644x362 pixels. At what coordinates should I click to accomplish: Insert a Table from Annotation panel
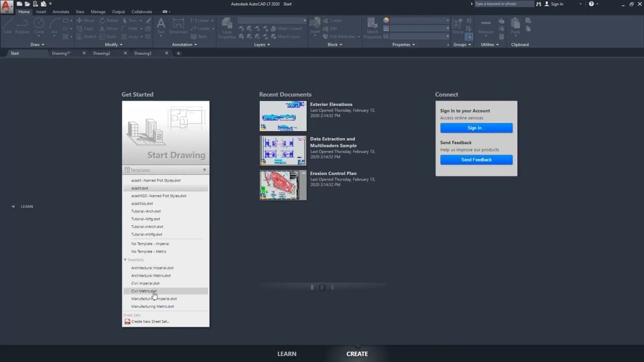199,36
